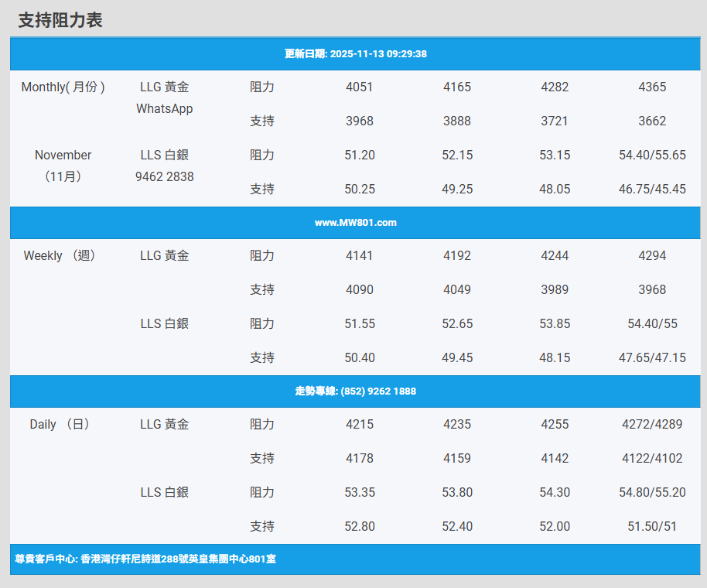Screen dimensions: 707x588
Task: Select the Weekly (週) row label
Action: 60,256
